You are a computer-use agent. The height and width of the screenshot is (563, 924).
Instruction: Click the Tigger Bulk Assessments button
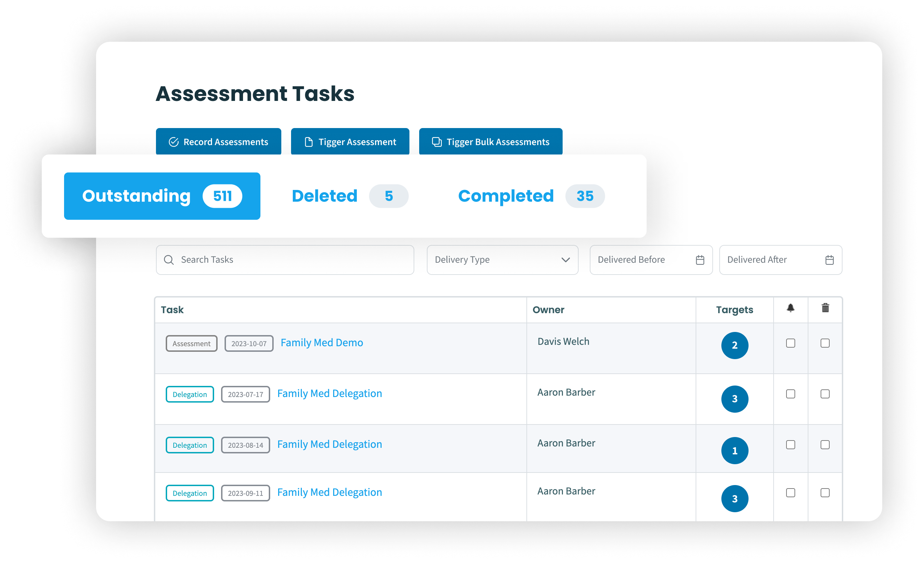click(490, 142)
